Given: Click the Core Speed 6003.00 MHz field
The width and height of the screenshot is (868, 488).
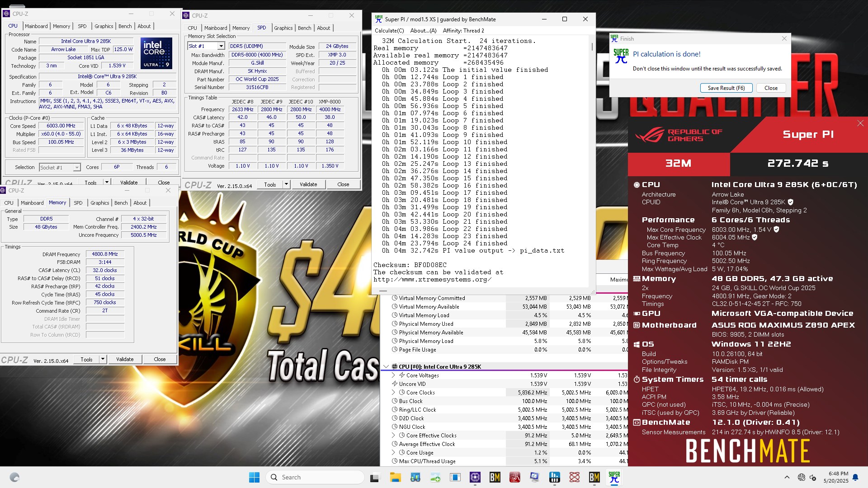Looking at the screenshot, I should [61, 126].
